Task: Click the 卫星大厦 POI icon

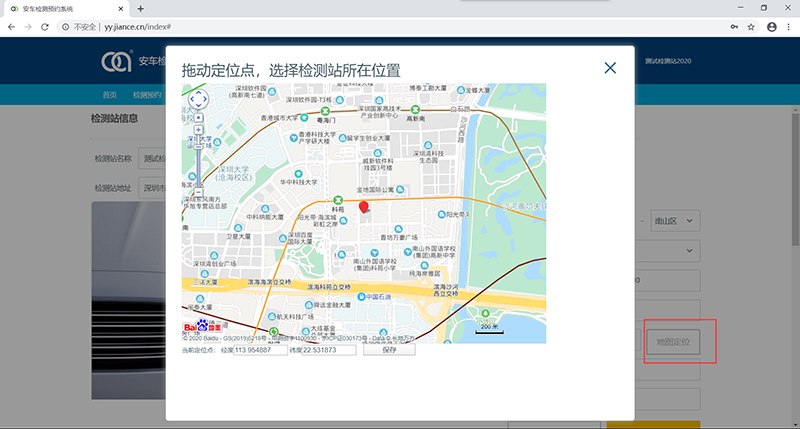Action: (238, 228)
